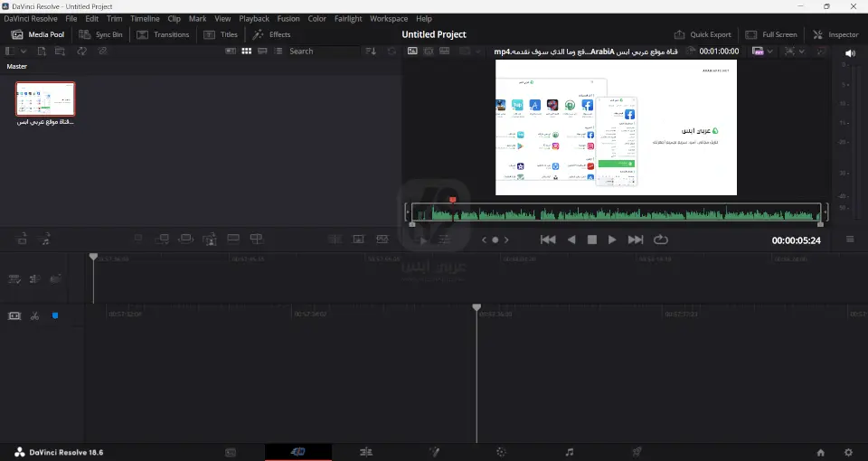Show the Transitions library
Screen dimensions: 868x461
tap(164, 34)
